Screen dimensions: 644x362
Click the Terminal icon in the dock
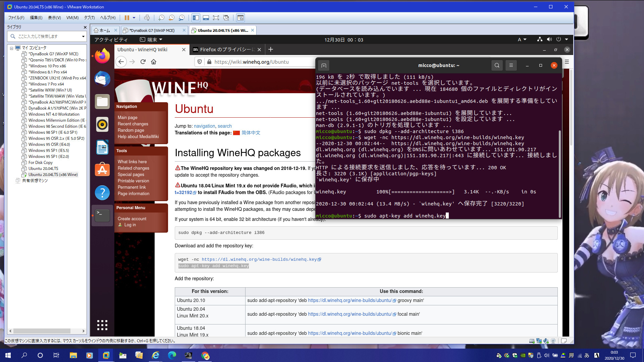point(102,216)
